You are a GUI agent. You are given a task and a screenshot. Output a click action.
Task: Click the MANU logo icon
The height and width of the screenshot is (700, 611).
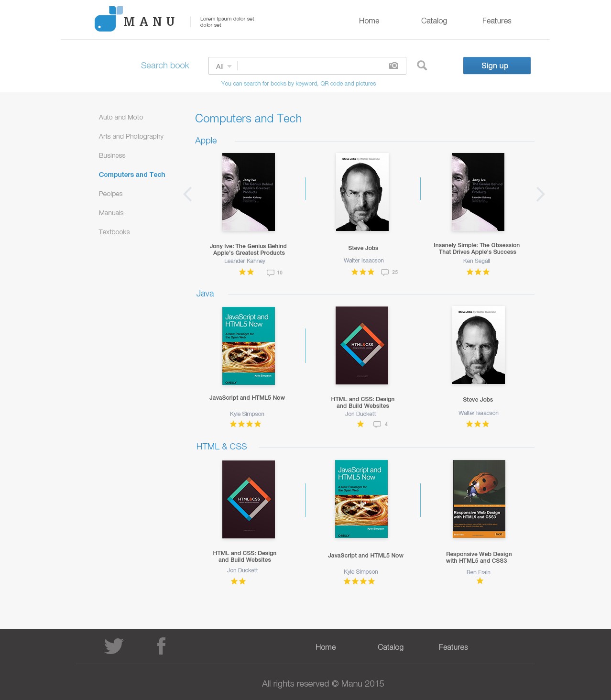(109, 19)
